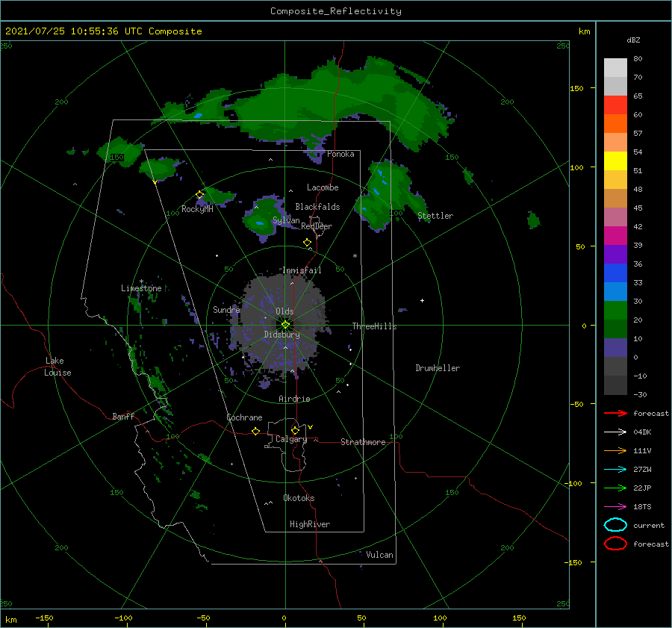Click the Airdrie label
The height and width of the screenshot is (628, 672).
(294, 399)
